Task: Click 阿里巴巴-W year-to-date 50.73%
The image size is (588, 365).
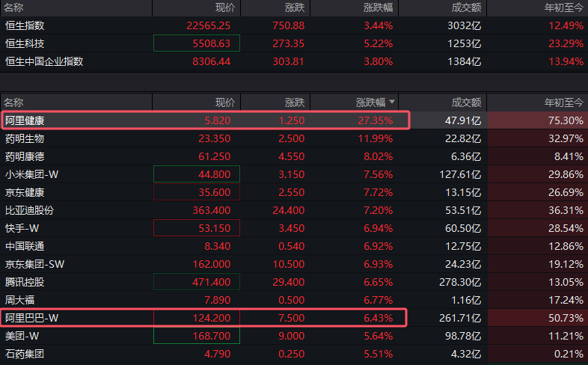Action: (x=566, y=318)
